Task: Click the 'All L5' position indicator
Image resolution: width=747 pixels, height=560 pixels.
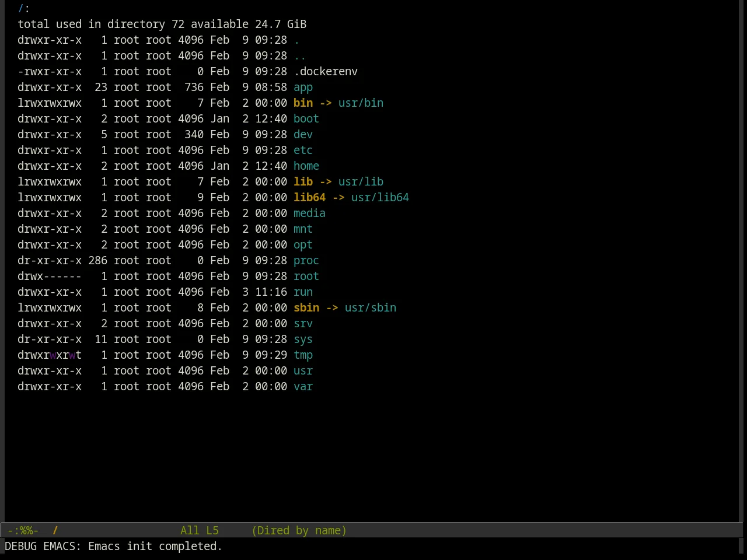Action: point(200,530)
